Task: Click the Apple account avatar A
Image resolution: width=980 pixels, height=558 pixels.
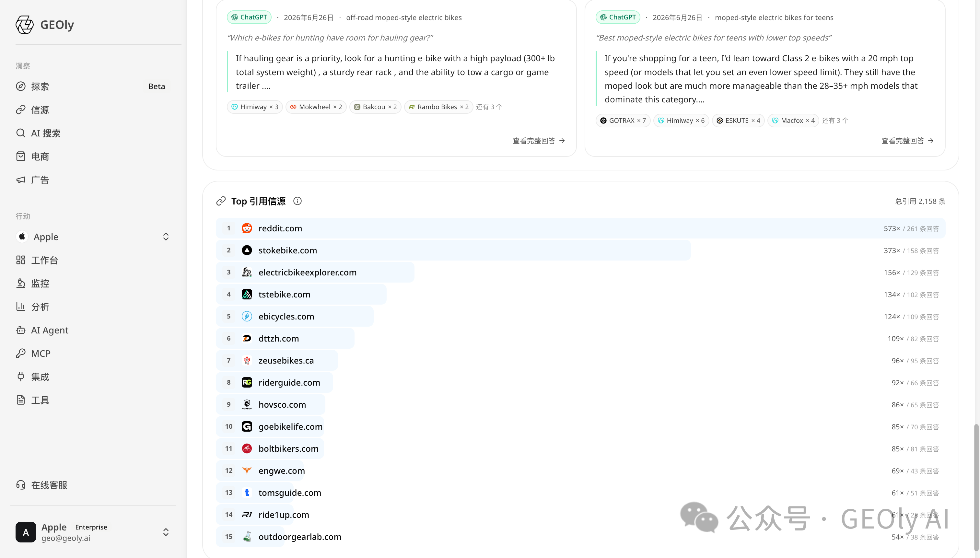Action: pyautogui.click(x=26, y=532)
